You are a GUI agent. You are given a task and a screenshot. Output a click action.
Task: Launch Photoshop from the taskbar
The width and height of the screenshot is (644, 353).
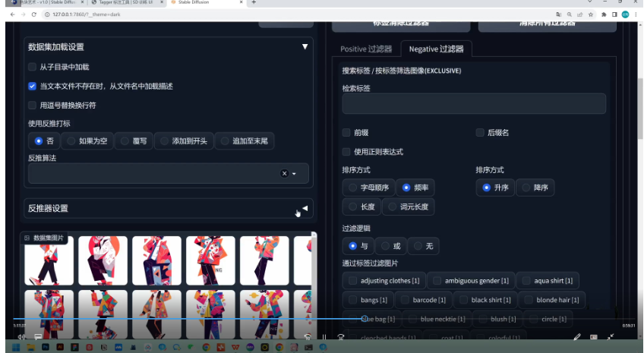(x=45, y=348)
